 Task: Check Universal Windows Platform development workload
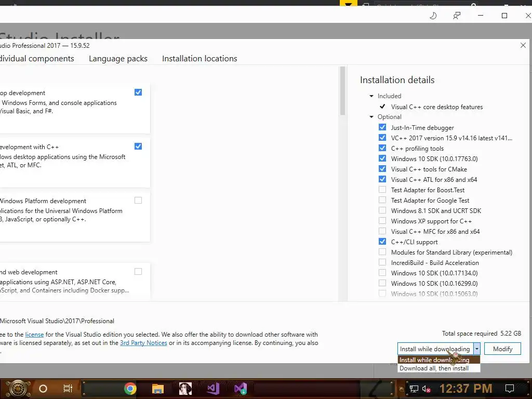click(x=138, y=200)
